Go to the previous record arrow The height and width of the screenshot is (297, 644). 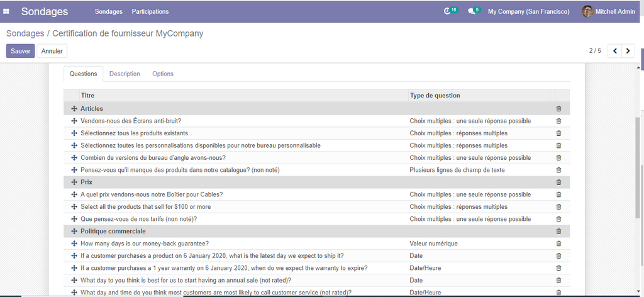pyautogui.click(x=614, y=51)
